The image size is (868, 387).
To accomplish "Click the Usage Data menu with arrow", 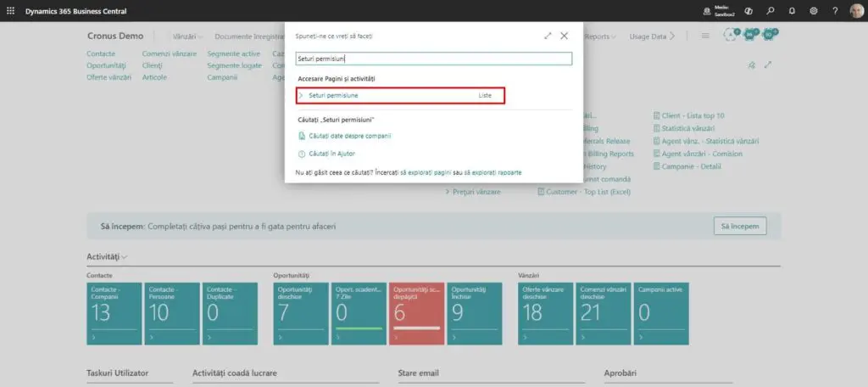I will tap(652, 36).
